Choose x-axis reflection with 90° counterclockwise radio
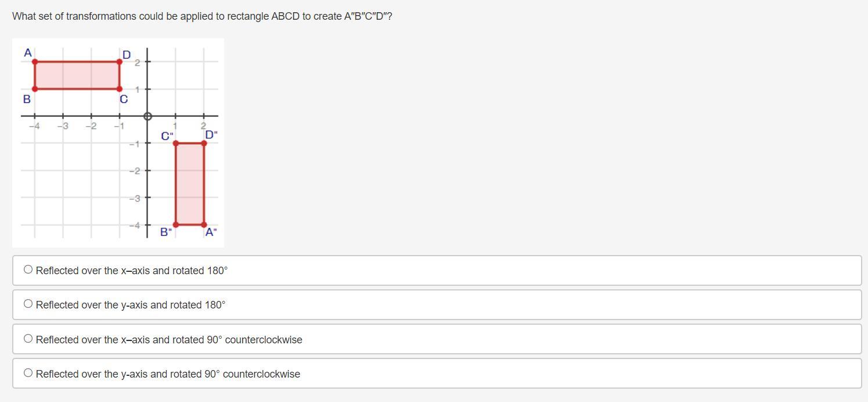Viewport: 868px width, 402px height. coord(28,339)
